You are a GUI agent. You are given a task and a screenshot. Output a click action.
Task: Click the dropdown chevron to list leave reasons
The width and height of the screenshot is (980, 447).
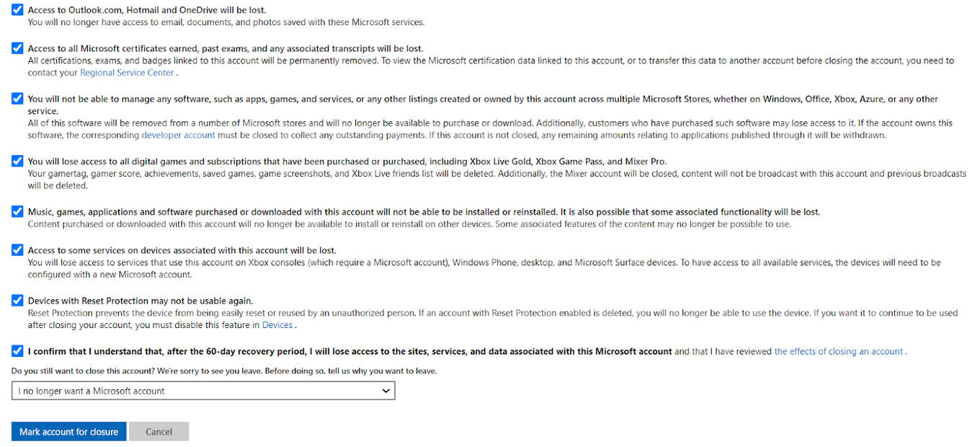coord(386,390)
